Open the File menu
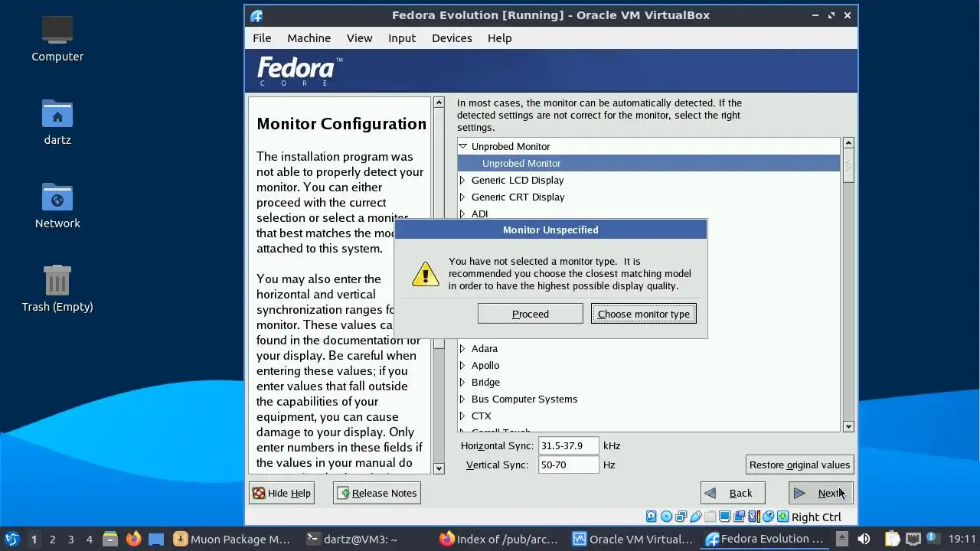 click(x=262, y=37)
